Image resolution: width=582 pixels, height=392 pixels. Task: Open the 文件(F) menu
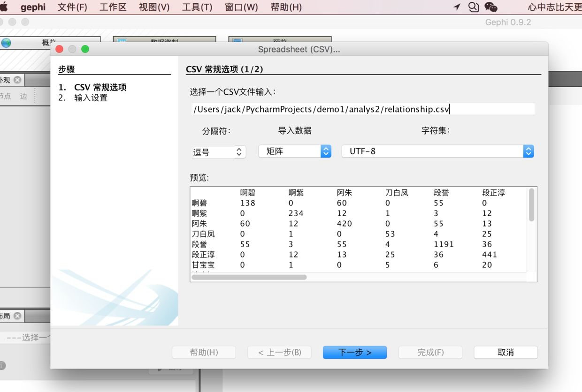coord(72,7)
